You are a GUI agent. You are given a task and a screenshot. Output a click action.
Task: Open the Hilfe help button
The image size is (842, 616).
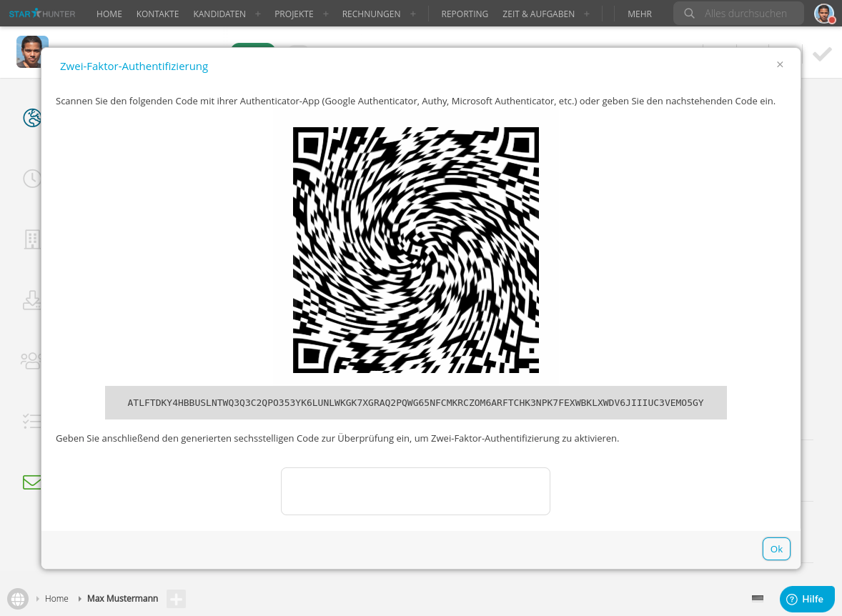pos(807,599)
